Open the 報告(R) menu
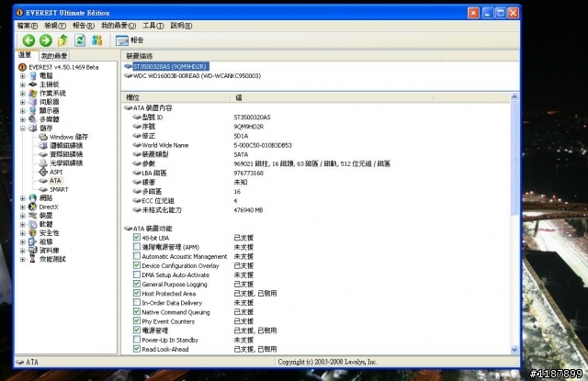The width and height of the screenshot is (588, 381). 84,26
